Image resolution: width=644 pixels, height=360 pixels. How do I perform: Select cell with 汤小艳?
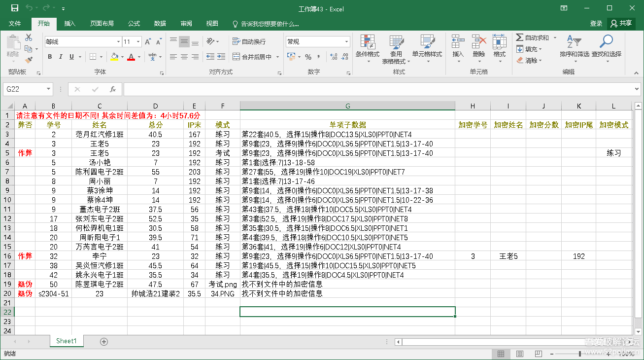point(100,162)
